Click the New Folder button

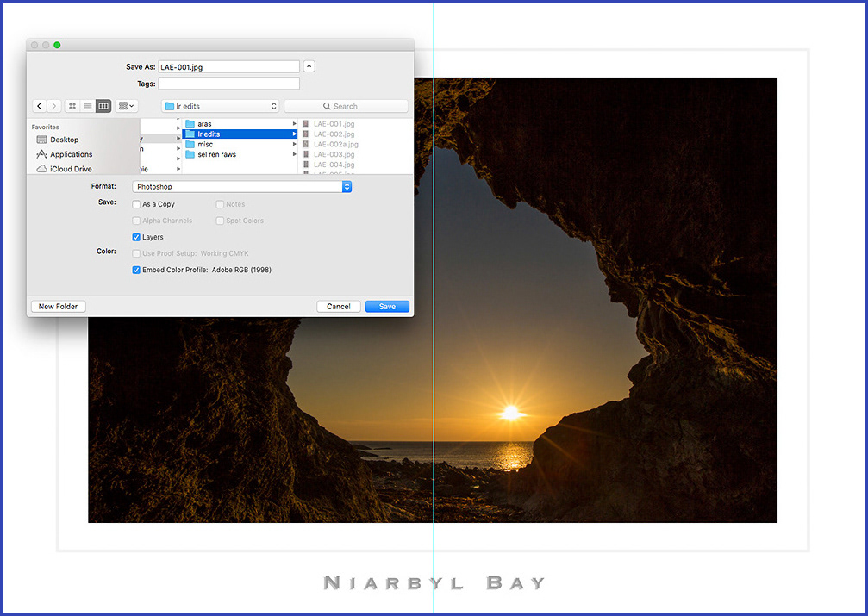[58, 307]
